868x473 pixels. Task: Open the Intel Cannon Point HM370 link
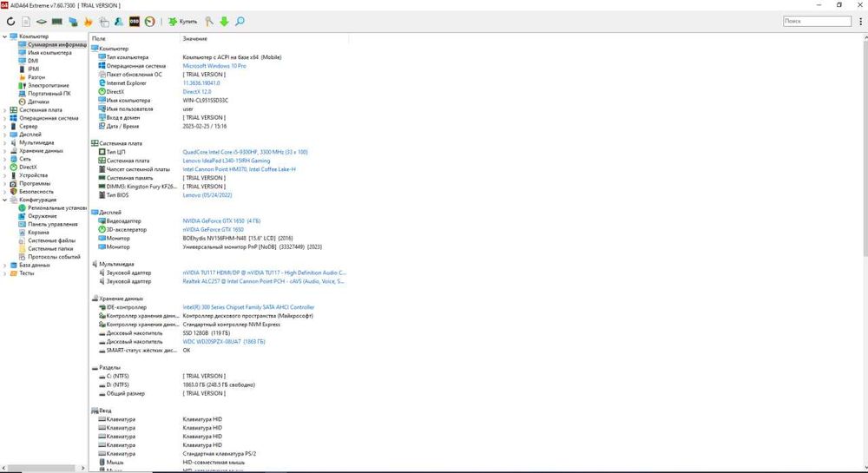point(240,169)
